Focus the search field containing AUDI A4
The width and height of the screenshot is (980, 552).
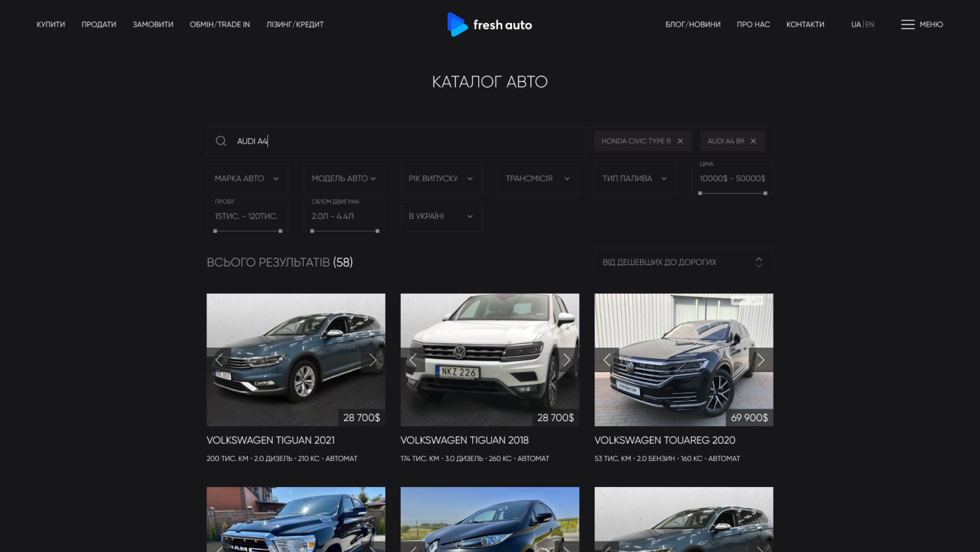pos(396,141)
